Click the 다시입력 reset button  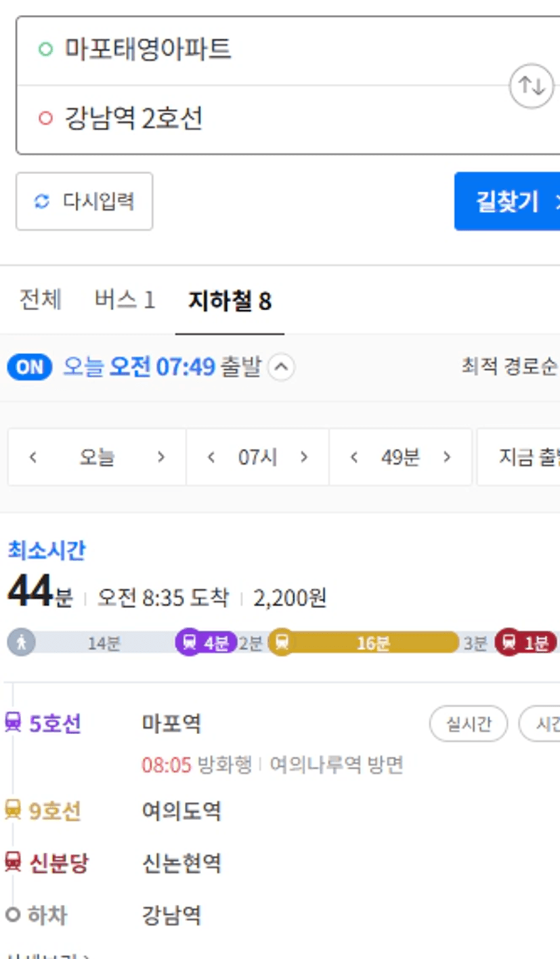[x=85, y=201]
